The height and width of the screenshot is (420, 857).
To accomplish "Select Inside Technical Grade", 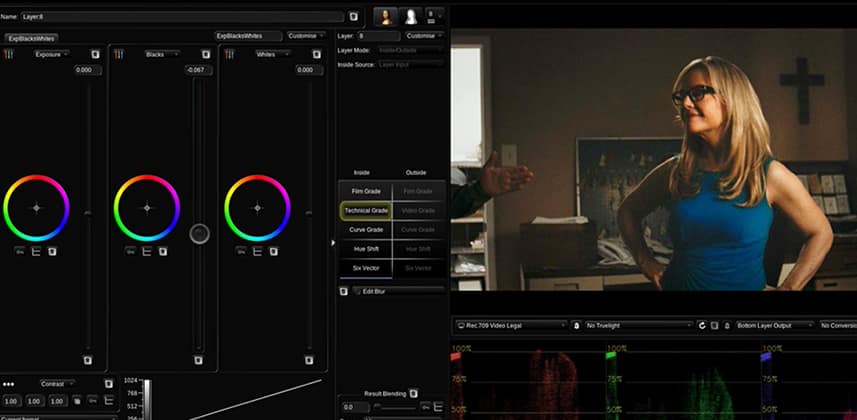I will click(x=366, y=211).
